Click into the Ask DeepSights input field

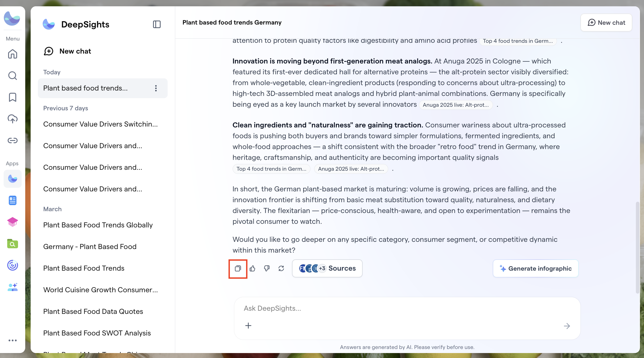tap(407, 308)
